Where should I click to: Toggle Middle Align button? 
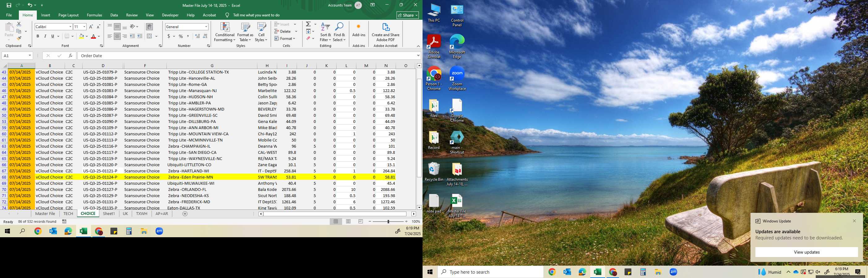click(x=117, y=27)
